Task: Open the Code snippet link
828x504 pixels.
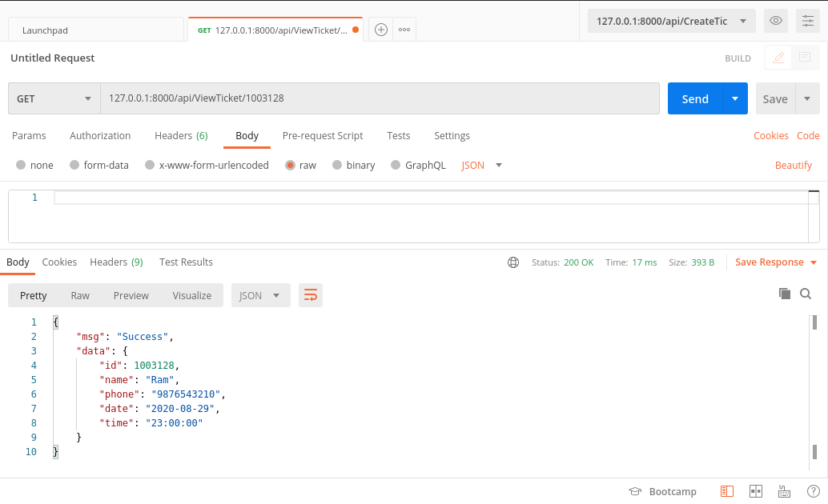Action: pyautogui.click(x=808, y=136)
